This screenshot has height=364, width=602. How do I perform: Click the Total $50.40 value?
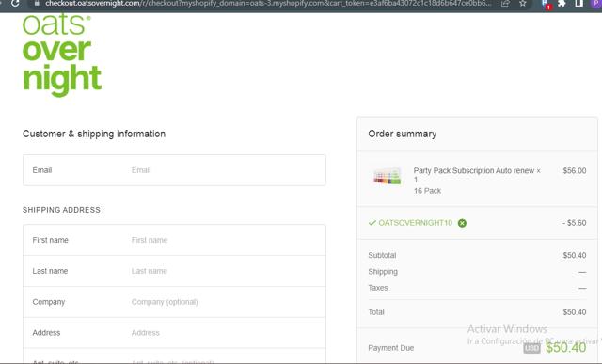575,312
